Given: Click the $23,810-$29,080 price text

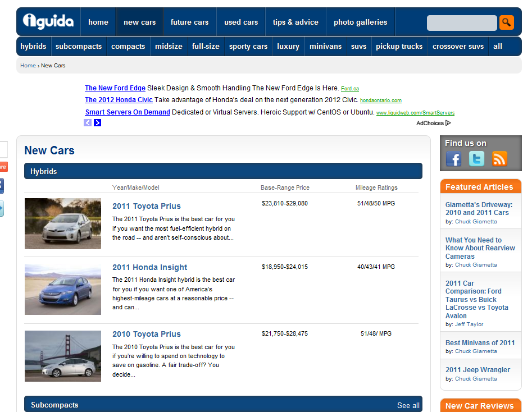Looking at the screenshot, I should pyautogui.click(x=285, y=203).
